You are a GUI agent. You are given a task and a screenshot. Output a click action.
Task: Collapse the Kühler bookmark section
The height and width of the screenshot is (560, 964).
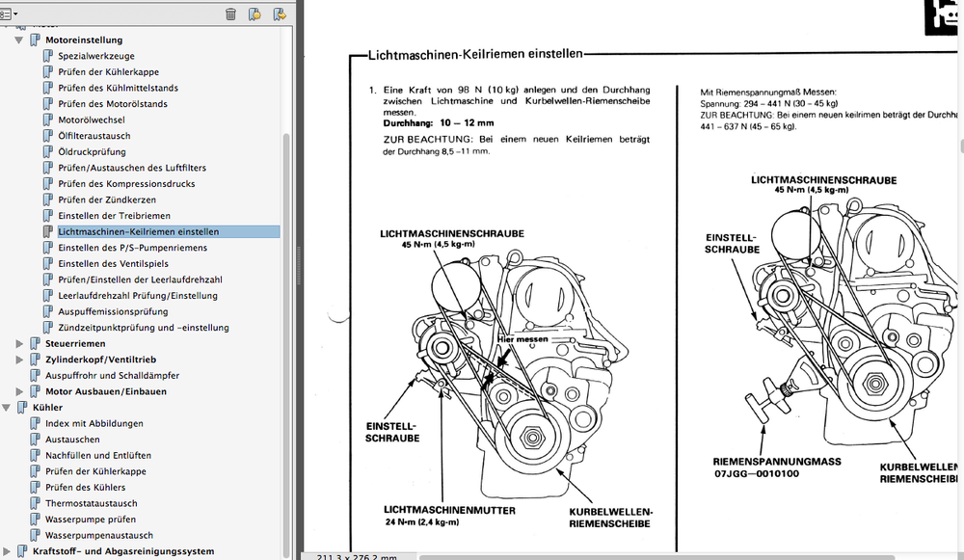pos(8,408)
